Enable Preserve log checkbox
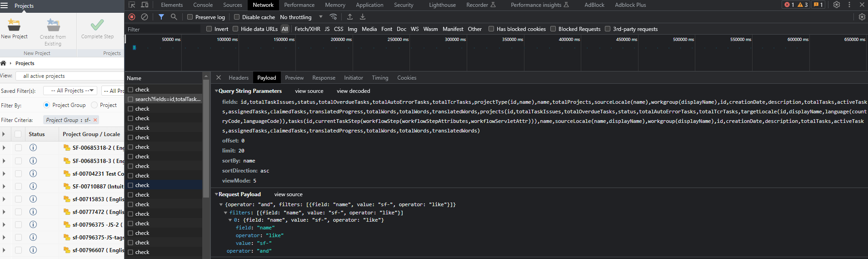 point(190,17)
